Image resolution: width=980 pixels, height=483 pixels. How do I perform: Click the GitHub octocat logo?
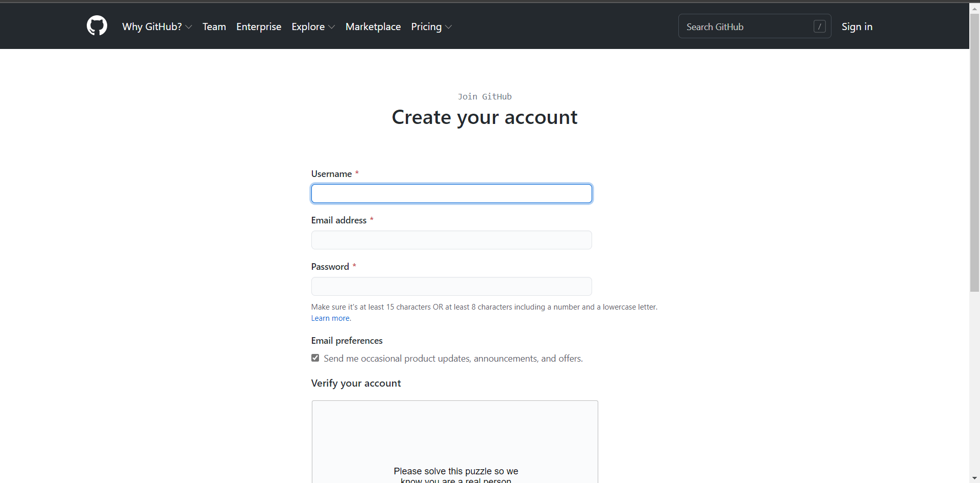[96, 26]
